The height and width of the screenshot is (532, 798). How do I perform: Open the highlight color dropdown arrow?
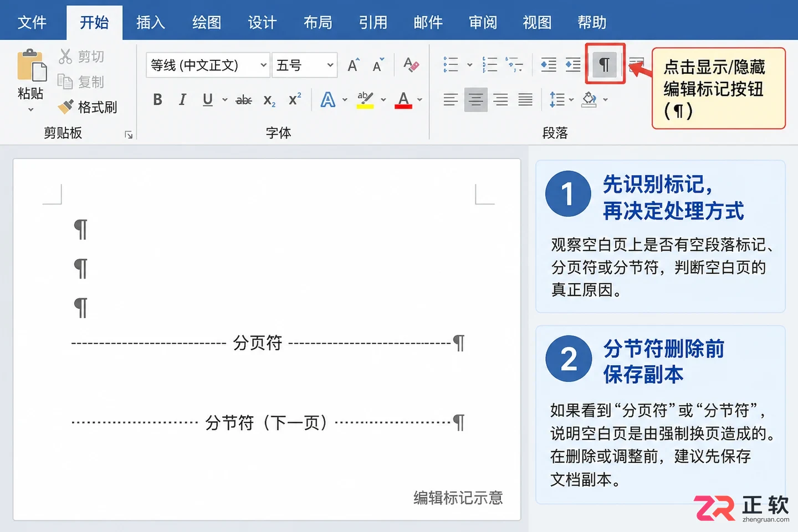[383, 100]
